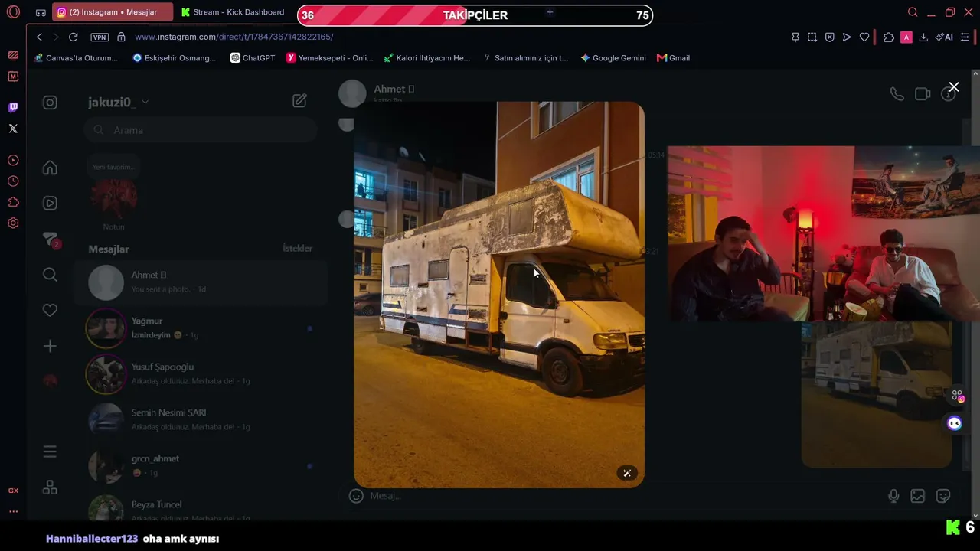
Task: Switch to the Instagram Mesajlar tab
Action: tap(112, 12)
